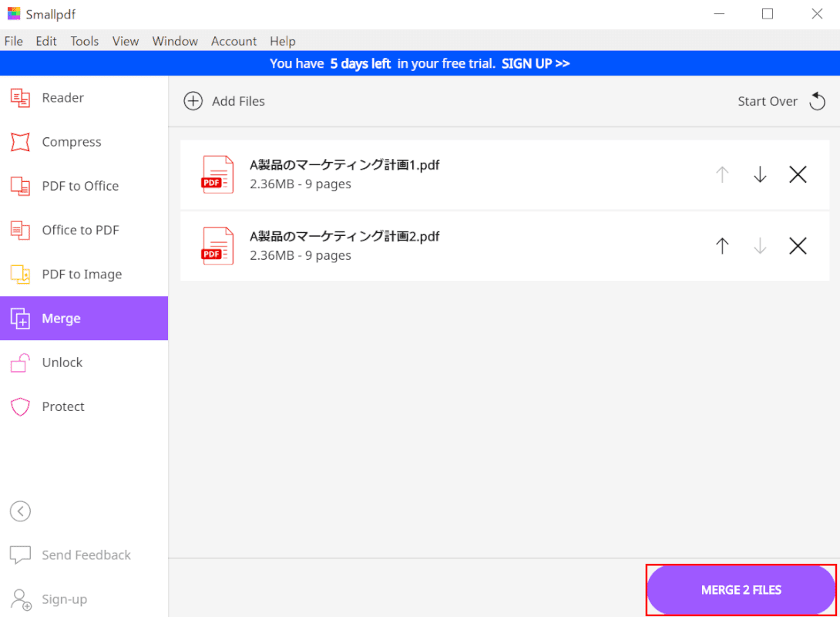Click the '5 days left' trial text

click(360, 63)
